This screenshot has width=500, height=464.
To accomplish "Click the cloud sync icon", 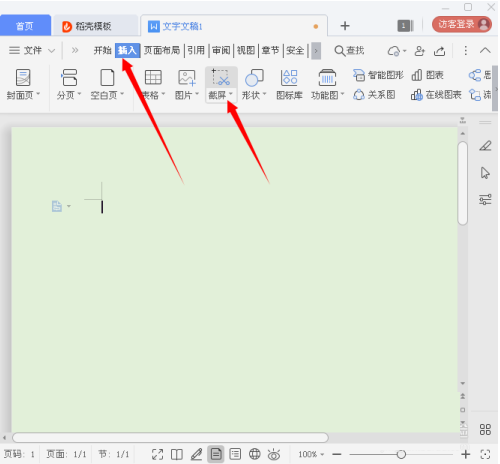I will (394, 51).
